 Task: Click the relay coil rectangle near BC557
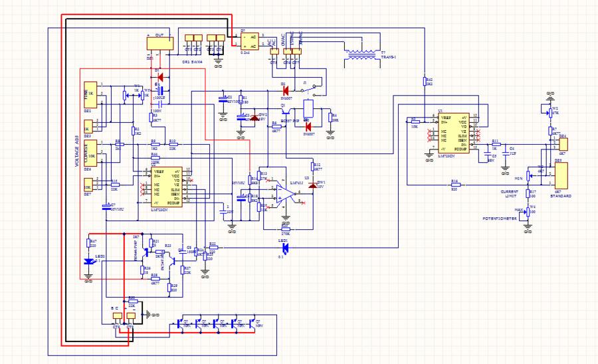pyautogui.click(x=309, y=108)
